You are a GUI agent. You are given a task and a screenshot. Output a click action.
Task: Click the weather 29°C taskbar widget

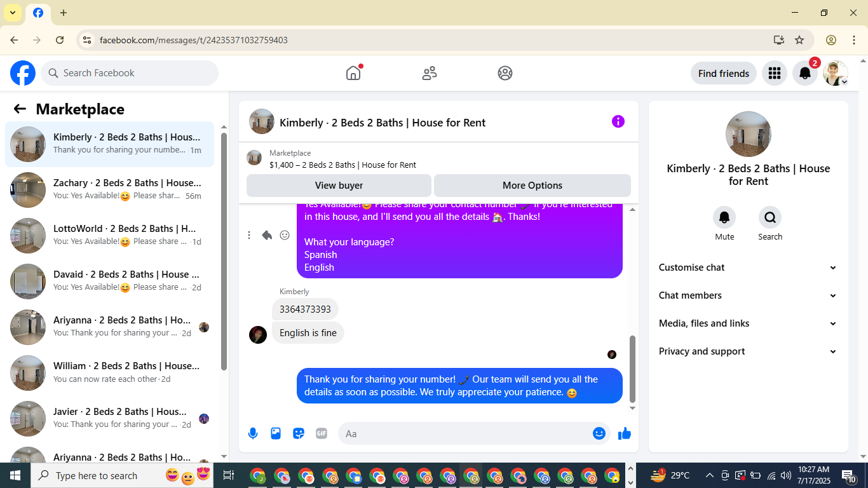[670, 475]
